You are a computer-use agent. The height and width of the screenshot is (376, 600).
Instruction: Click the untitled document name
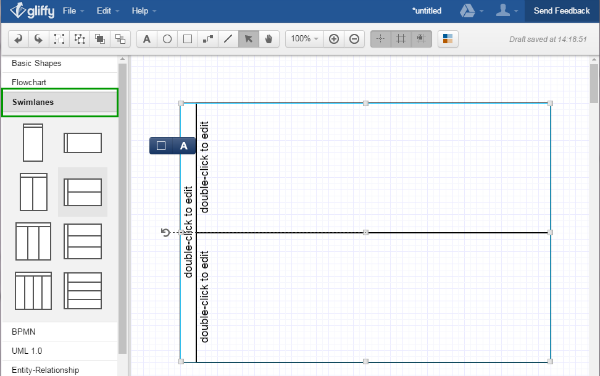coord(427,11)
